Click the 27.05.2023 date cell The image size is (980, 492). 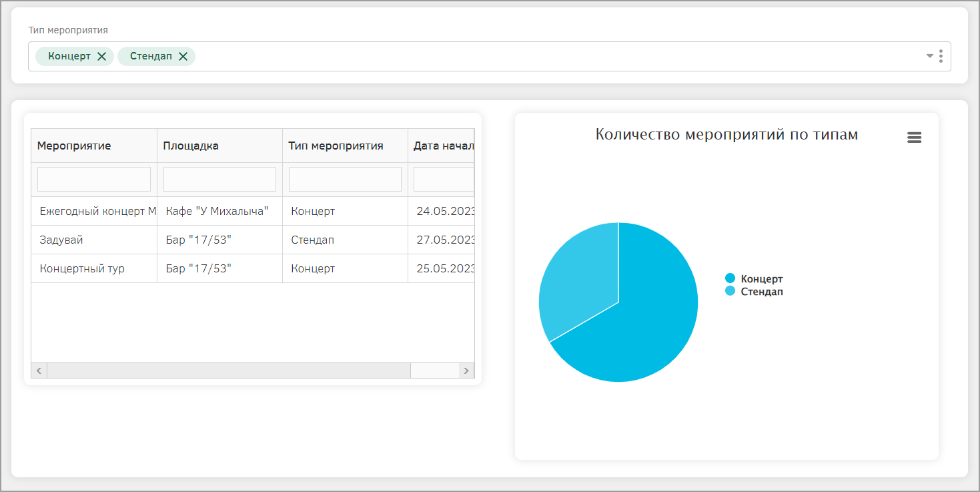[x=442, y=240]
